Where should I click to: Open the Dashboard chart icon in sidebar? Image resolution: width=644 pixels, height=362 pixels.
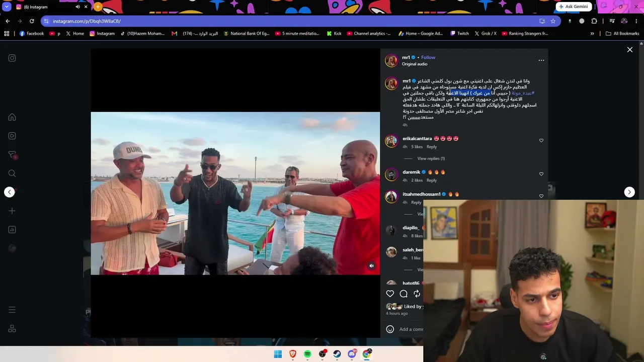point(12,230)
